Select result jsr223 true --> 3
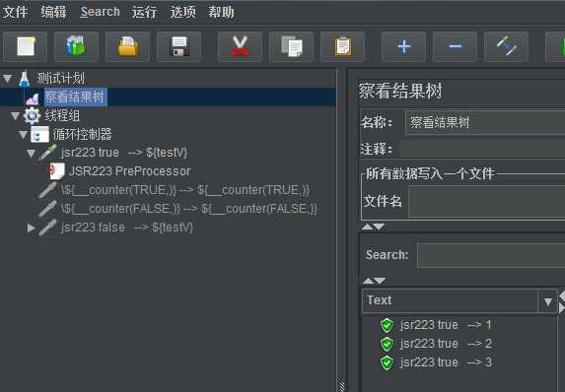The height and width of the screenshot is (392, 565). click(446, 362)
